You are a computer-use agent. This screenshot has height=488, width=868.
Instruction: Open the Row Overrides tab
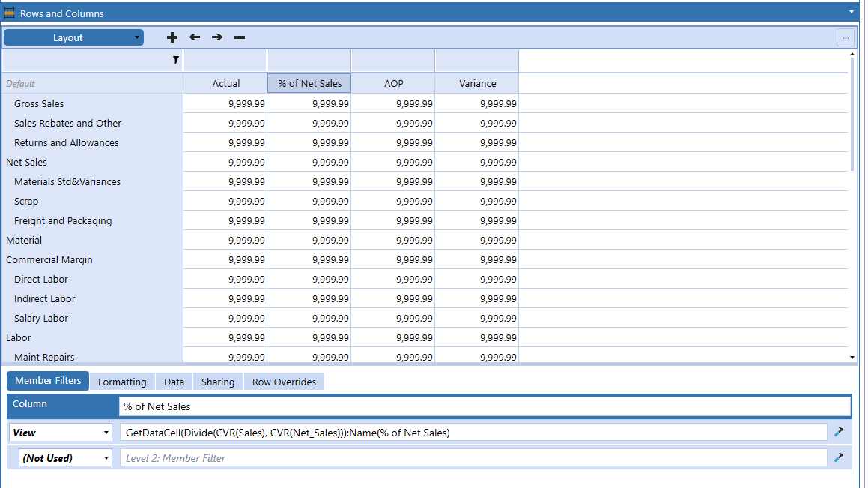tap(284, 381)
